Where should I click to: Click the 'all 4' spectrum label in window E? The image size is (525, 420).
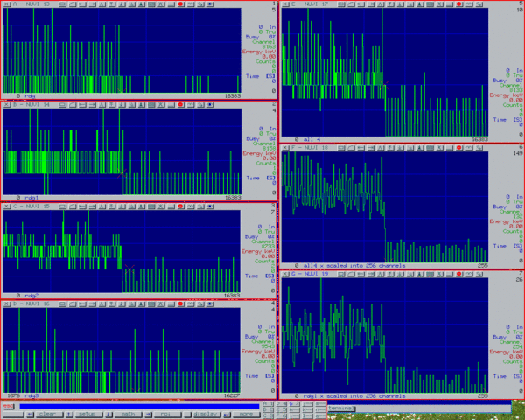tap(311, 139)
